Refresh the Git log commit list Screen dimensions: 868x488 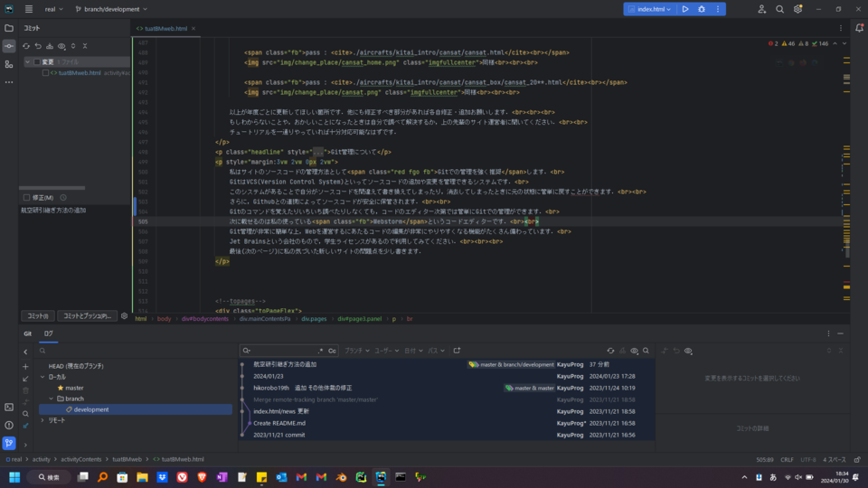(x=610, y=351)
